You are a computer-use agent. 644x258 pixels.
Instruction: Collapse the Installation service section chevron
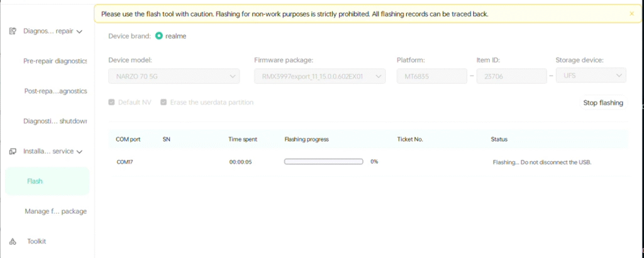point(80,152)
